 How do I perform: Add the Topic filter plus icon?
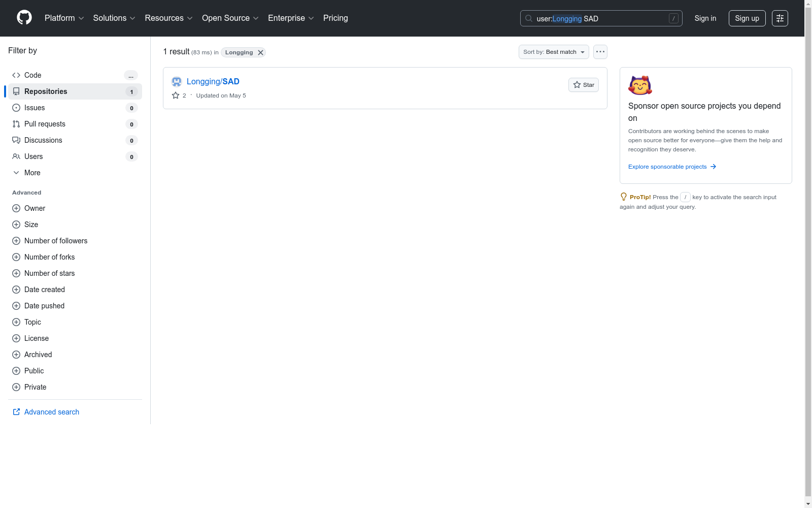(x=16, y=322)
